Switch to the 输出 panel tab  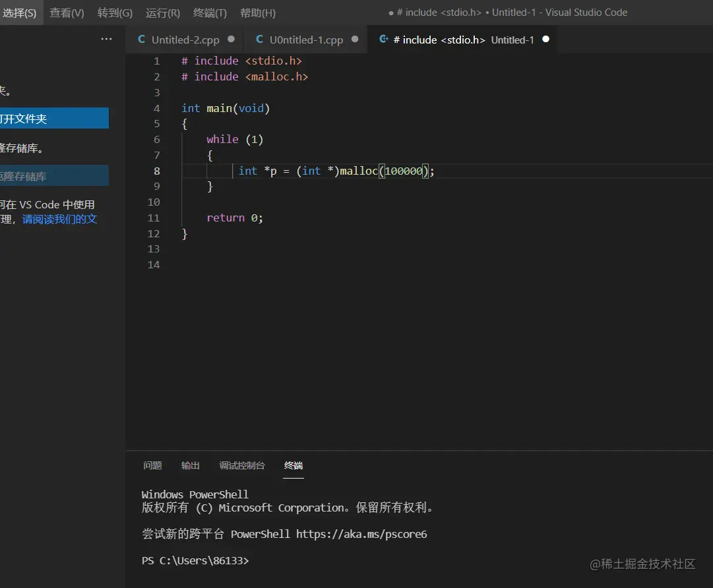tap(190, 465)
